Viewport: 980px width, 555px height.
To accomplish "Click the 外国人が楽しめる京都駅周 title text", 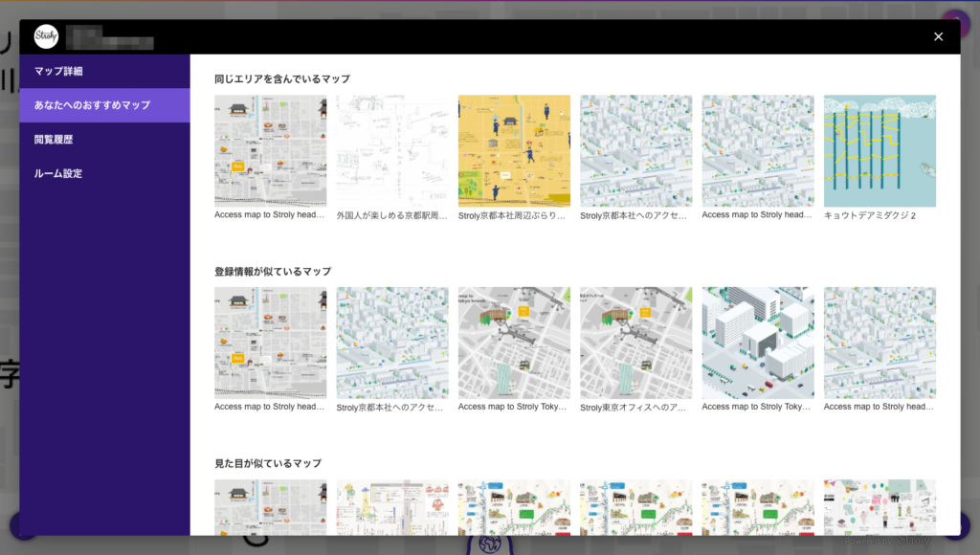I will tap(392, 216).
